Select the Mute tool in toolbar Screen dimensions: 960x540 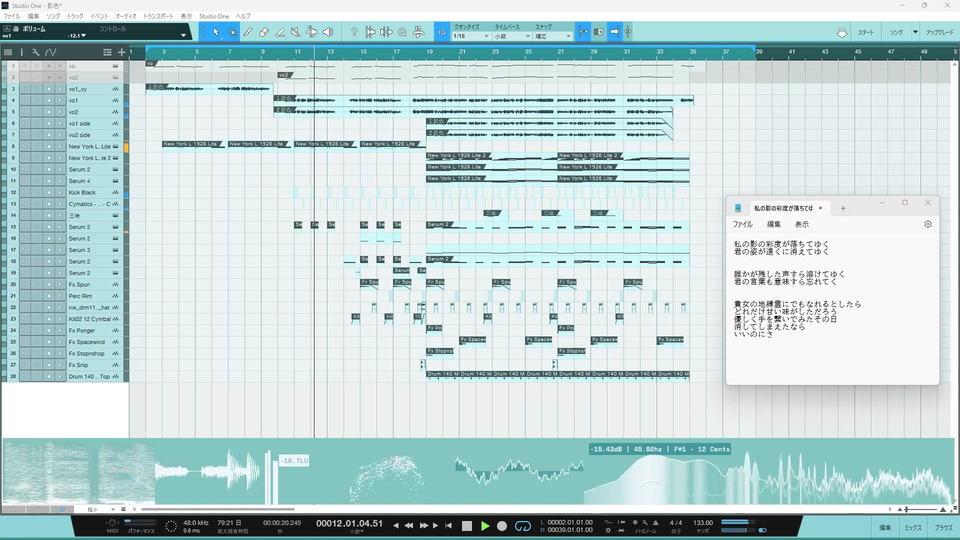[296, 32]
